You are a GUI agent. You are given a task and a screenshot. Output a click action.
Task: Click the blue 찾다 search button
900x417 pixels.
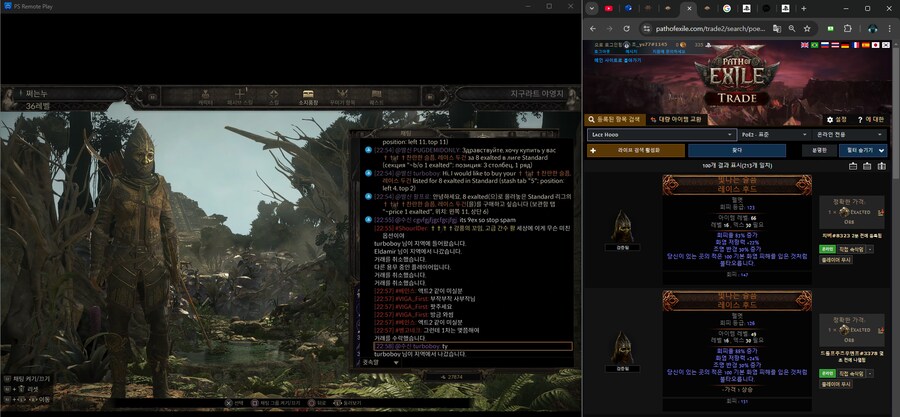(x=737, y=150)
